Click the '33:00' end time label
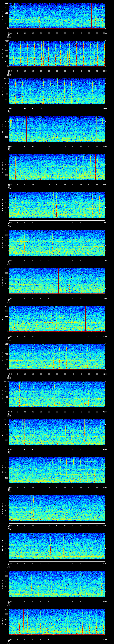 [105, 71]
